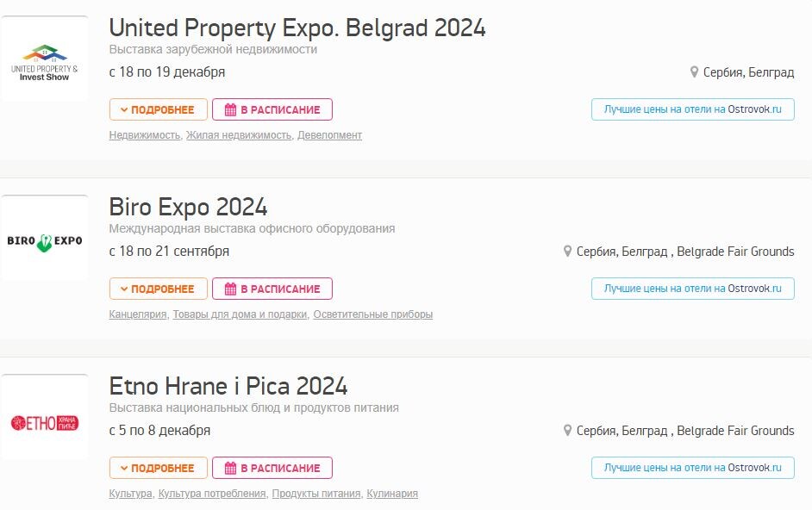Follow the Кулинария tag link
The height and width of the screenshot is (510, 812).
pyautogui.click(x=392, y=494)
